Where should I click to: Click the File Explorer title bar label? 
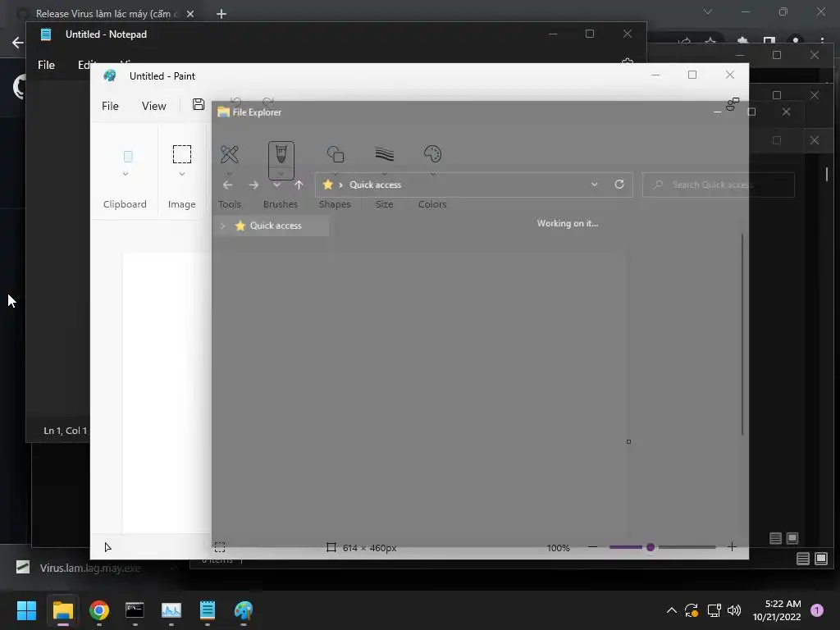[x=257, y=112]
